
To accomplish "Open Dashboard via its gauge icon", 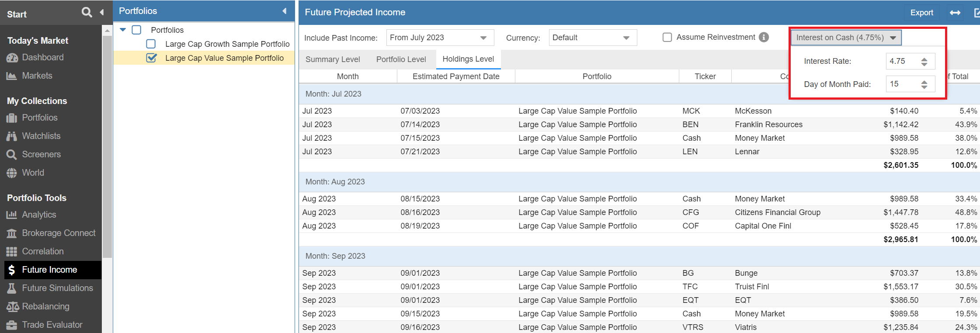I will pyautogui.click(x=12, y=58).
